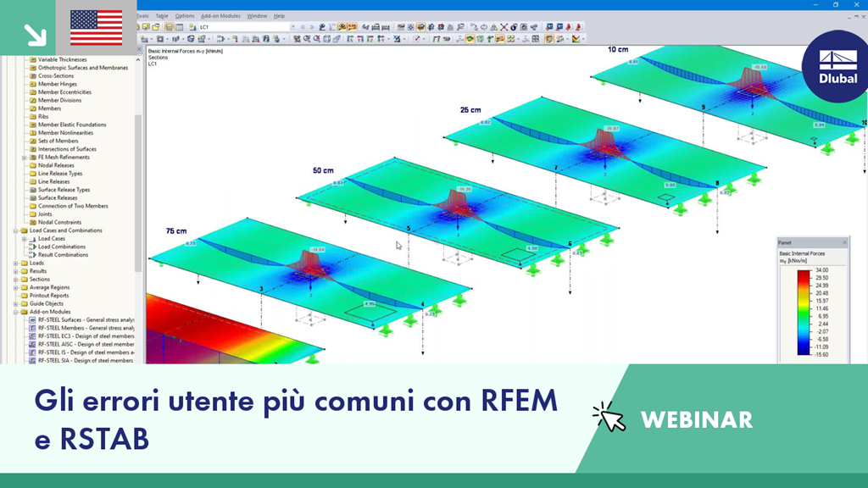The height and width of the screenshot is (488, 868).
Task: Toggle the show results icon
Action: coord(341,27)
